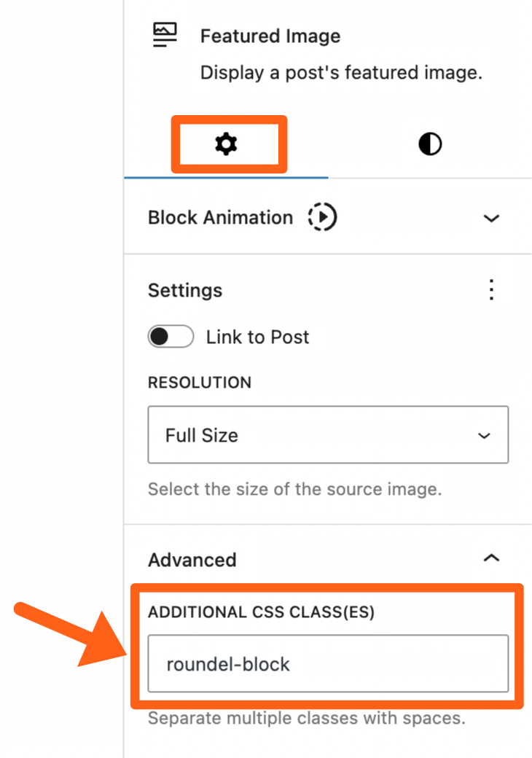The height and width of the screenshot is (758, 532).
Task: Click the Block Animation panel title
Action: (220, 217)
